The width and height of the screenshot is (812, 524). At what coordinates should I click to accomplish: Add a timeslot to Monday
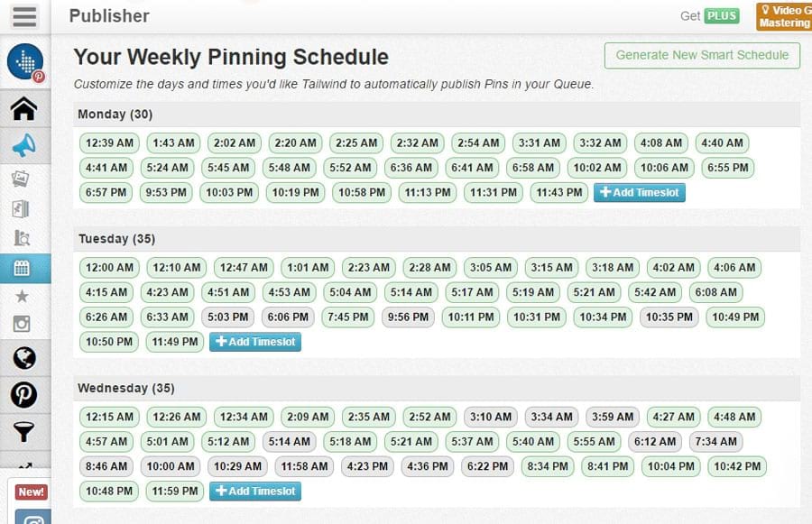pos(639,192)
